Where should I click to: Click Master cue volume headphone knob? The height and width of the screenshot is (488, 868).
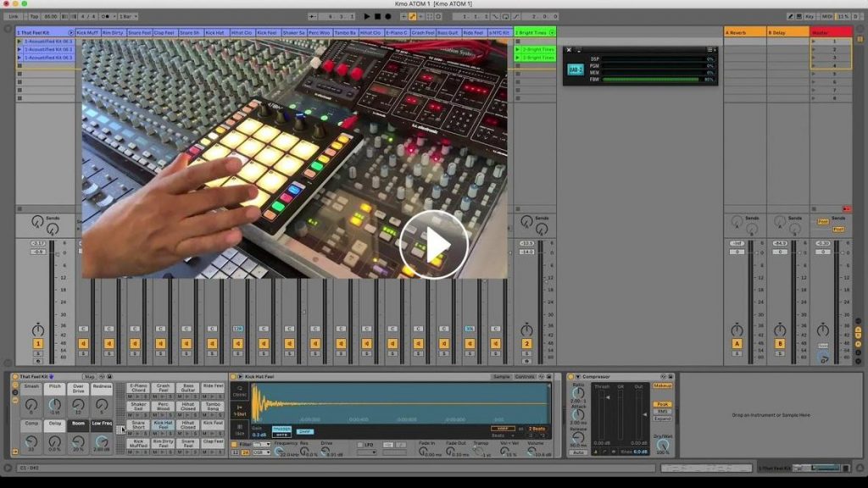pyautogui.click(x=823, y=358)
